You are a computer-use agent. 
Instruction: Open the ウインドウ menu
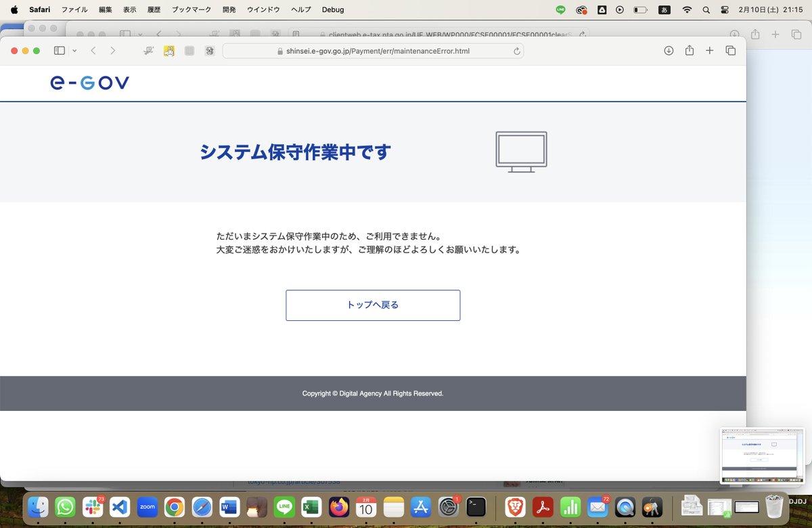click(x=263, y=9)
